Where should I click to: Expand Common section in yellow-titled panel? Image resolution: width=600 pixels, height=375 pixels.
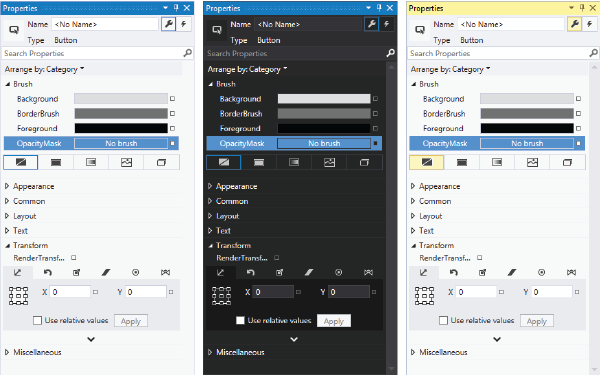pos(413,201)
